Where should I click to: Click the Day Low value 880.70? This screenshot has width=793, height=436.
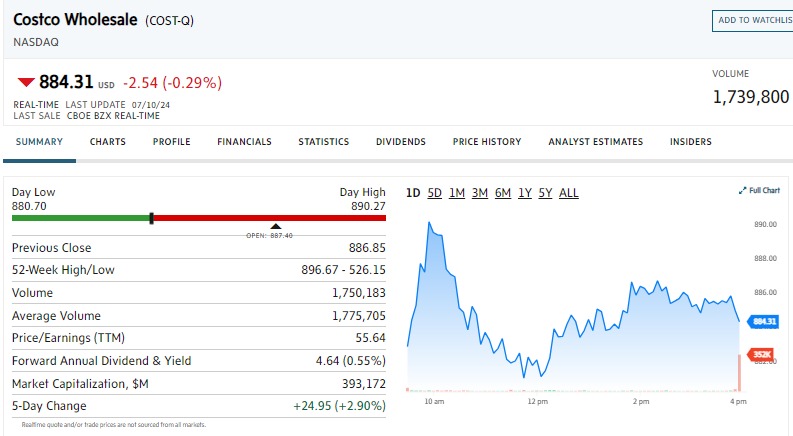[29, 206]
